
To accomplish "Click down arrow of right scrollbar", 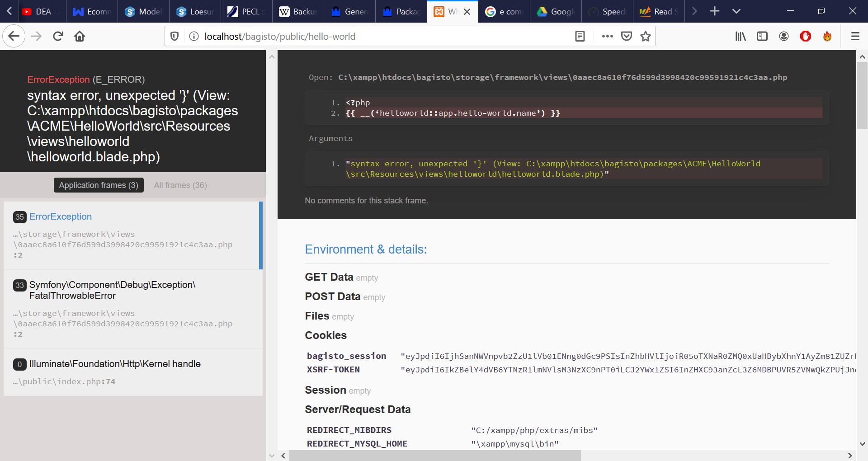I will click(862, 444).
